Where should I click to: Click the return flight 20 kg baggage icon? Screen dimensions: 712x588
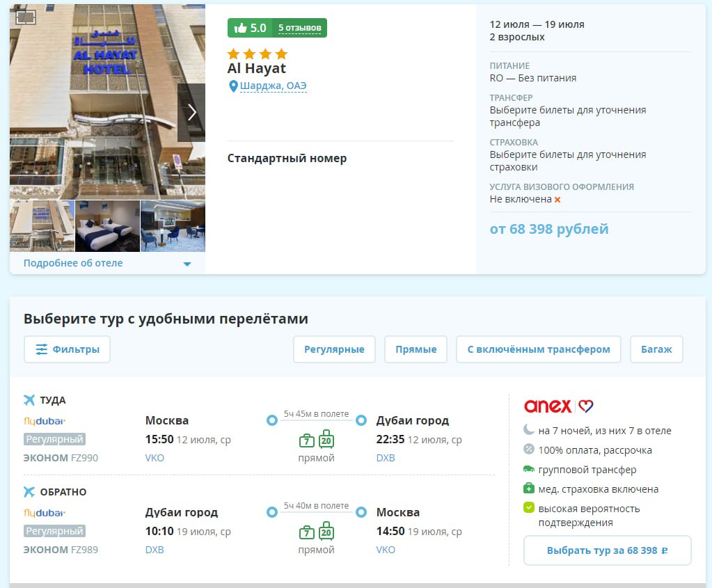326,532
